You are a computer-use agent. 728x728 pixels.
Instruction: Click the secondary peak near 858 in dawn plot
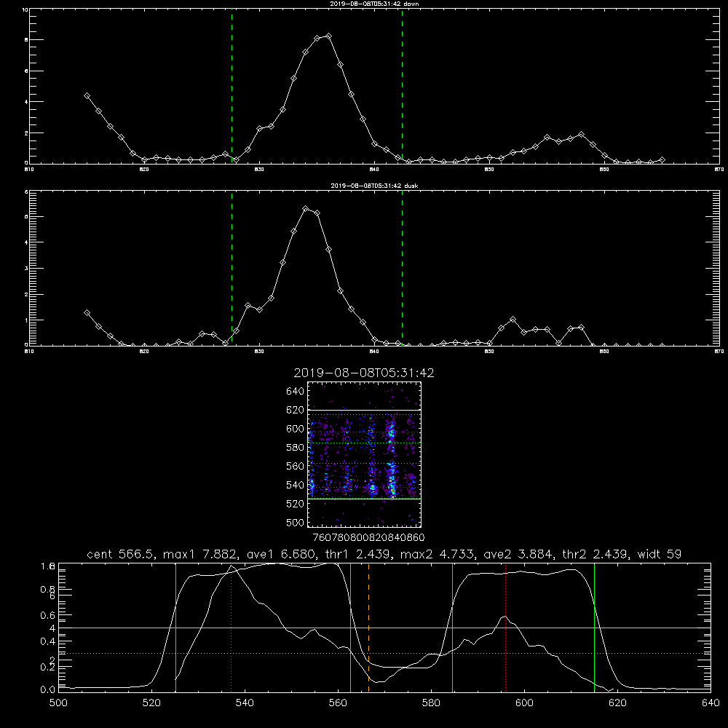[x=581, y=135]
